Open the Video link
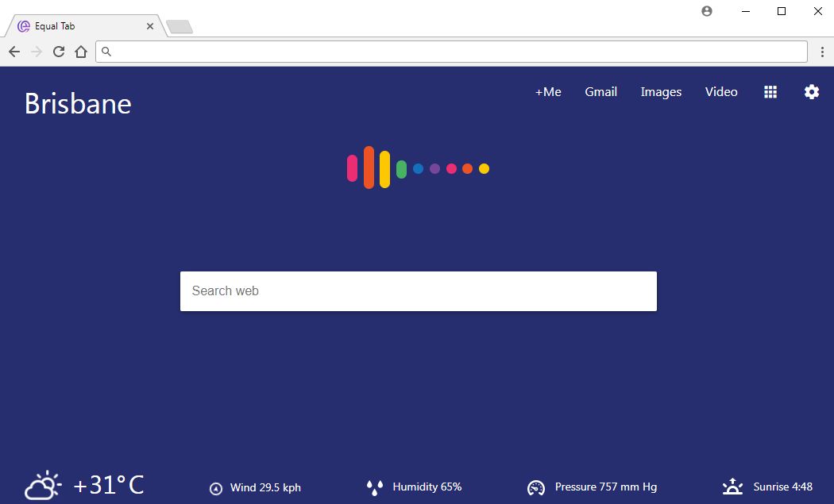 pyautogui.click(x=721, y=92)
